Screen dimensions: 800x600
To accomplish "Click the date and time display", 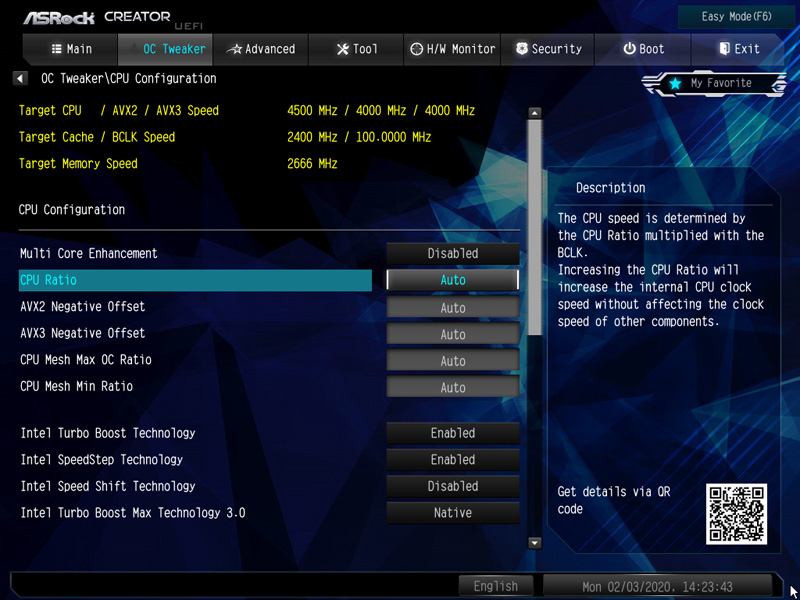I will [x=657, y=586].
